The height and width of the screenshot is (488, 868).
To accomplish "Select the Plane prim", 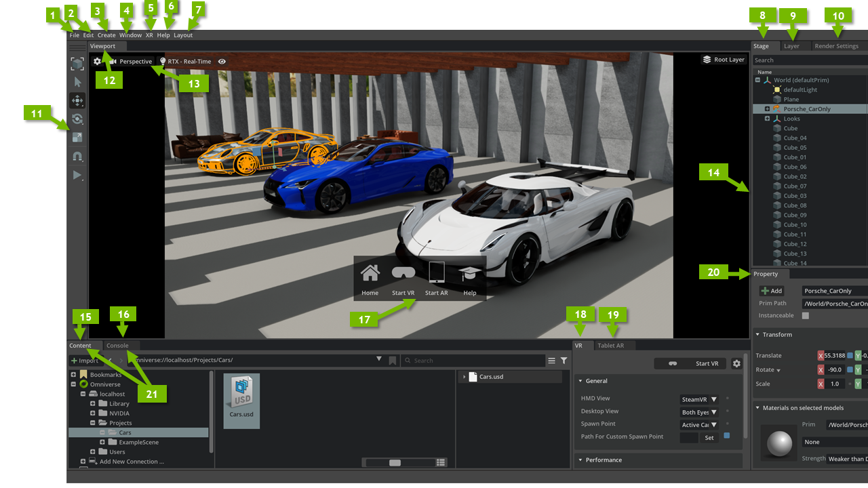I will coord(791,99).
